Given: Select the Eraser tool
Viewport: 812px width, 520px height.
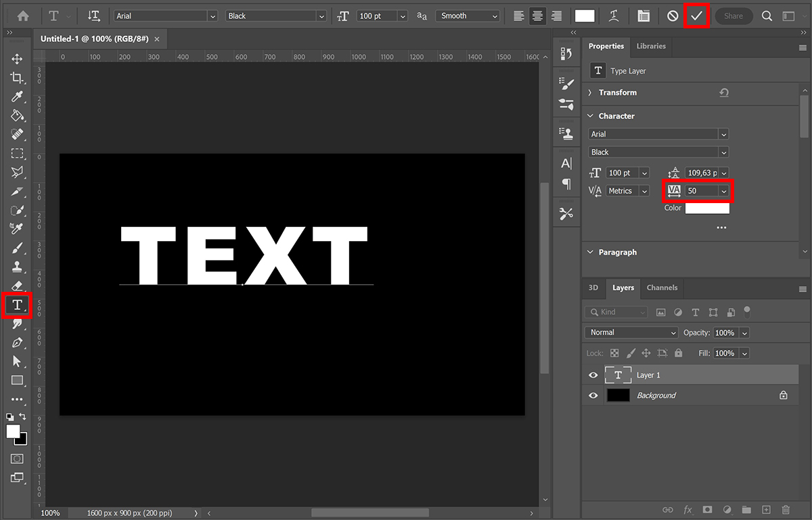Looking at the screenshot, I should click(x=18, y=286).
